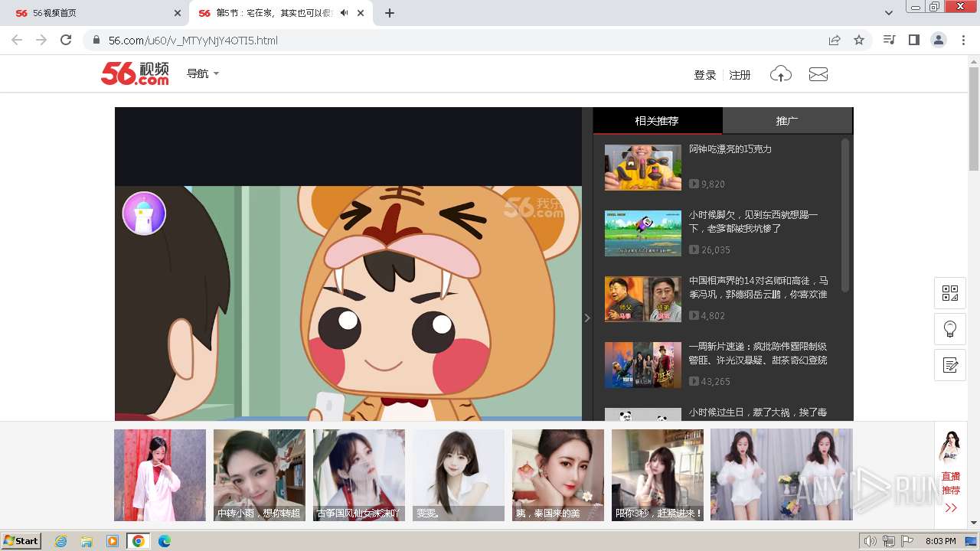The image size is (980, 551).
Task: Toggle the Chrome side panel
Action: (913, 40)
